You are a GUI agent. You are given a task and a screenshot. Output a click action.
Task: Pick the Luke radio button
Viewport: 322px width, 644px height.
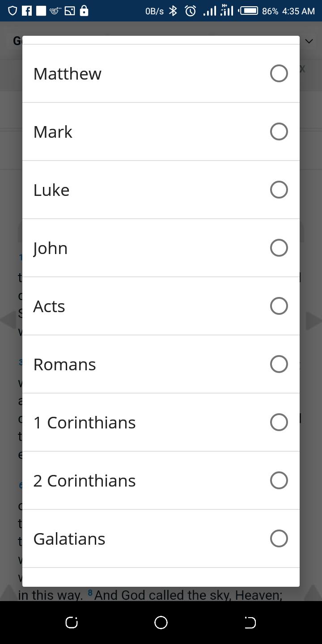tap(279, 190)
